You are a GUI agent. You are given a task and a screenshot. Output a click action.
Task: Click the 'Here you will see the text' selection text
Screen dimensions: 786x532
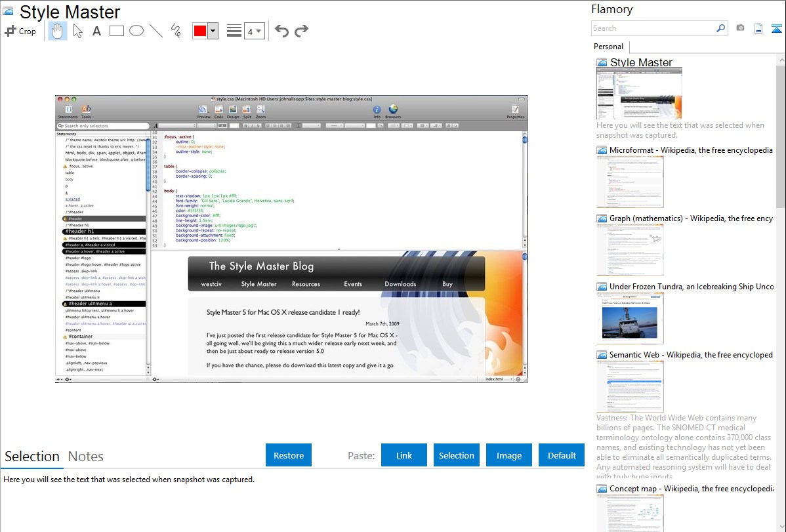click(129, 480)
